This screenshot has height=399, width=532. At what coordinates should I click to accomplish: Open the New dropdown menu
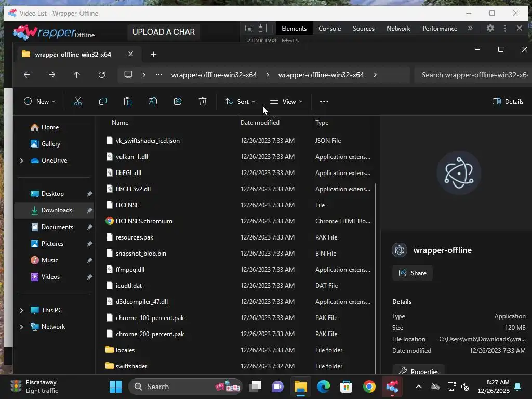(39, 101)
